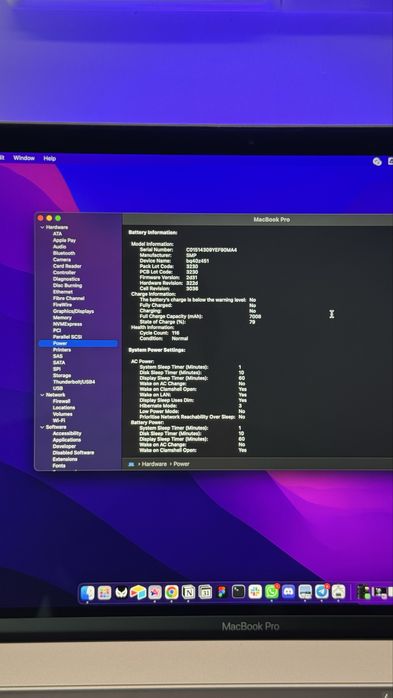
Task: Select Locations under Network
Action: click(64, 408)
